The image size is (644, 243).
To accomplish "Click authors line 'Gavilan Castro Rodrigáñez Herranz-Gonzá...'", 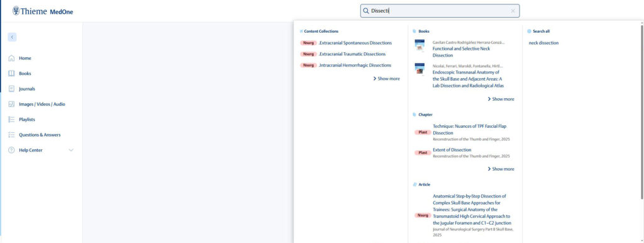I will pyautogui.click(x=469, y=42).
